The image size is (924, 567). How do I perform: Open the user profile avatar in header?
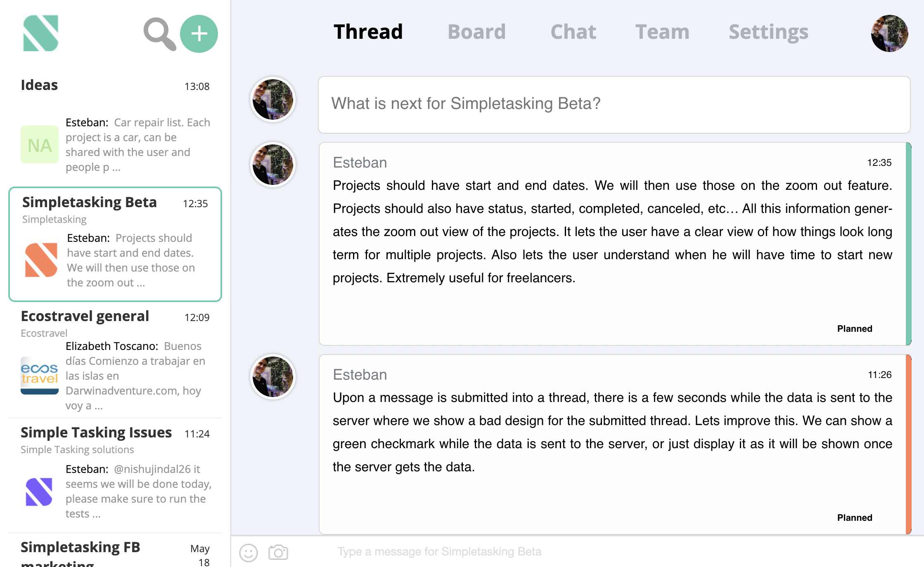[x=889, y=33]
